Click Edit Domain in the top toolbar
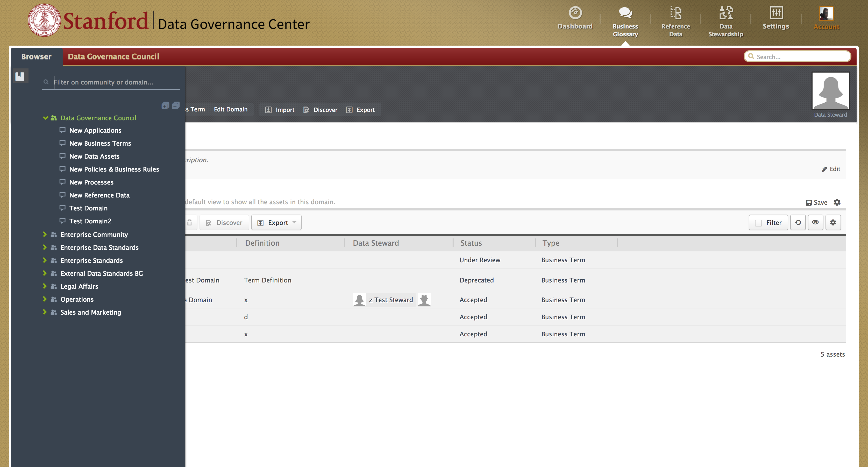This screenshot has height=467, width=868. [x=231, y=110]
